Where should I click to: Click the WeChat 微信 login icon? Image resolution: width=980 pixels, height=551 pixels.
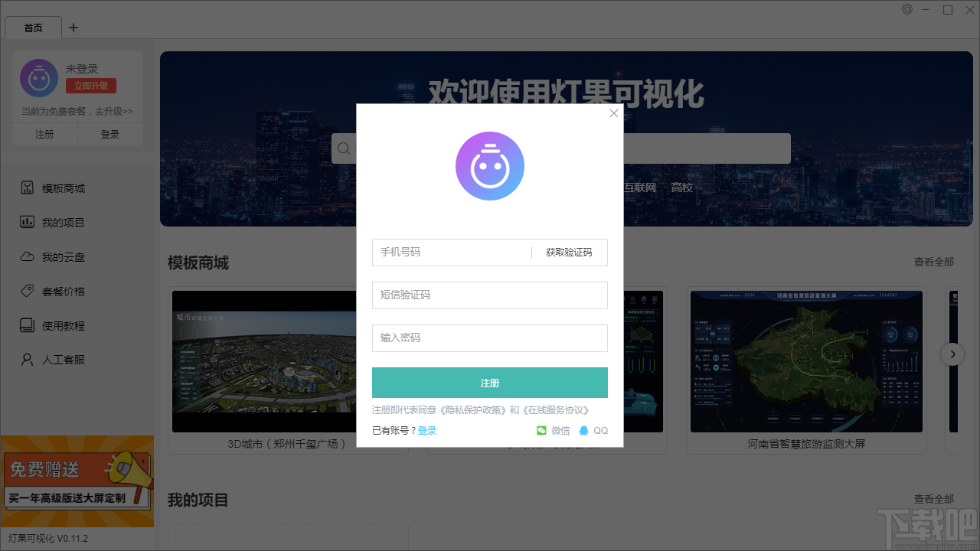point(542,431)
